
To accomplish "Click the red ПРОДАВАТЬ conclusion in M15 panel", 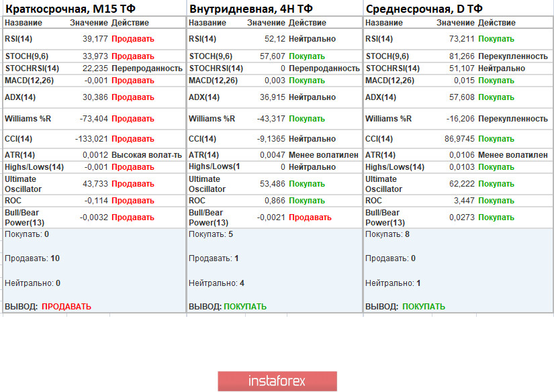I will pos(66,307).
